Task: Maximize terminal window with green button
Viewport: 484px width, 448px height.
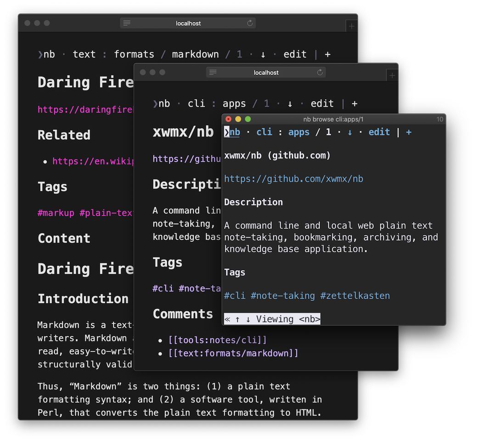Action: (248, 119)
